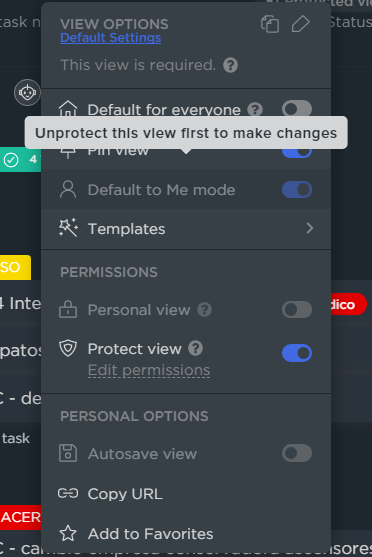
Task: Click the help icon next to Protect view
Action: coord(196,348)
